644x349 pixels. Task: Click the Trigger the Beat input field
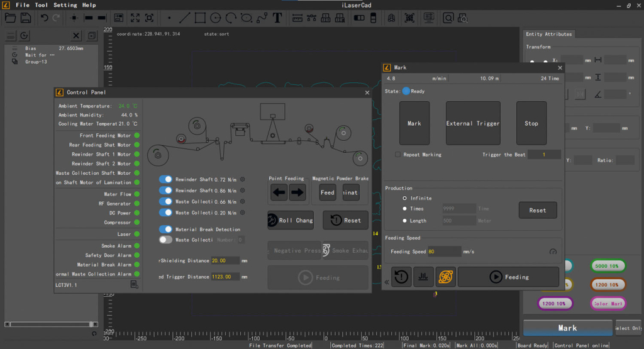[544, 155]
